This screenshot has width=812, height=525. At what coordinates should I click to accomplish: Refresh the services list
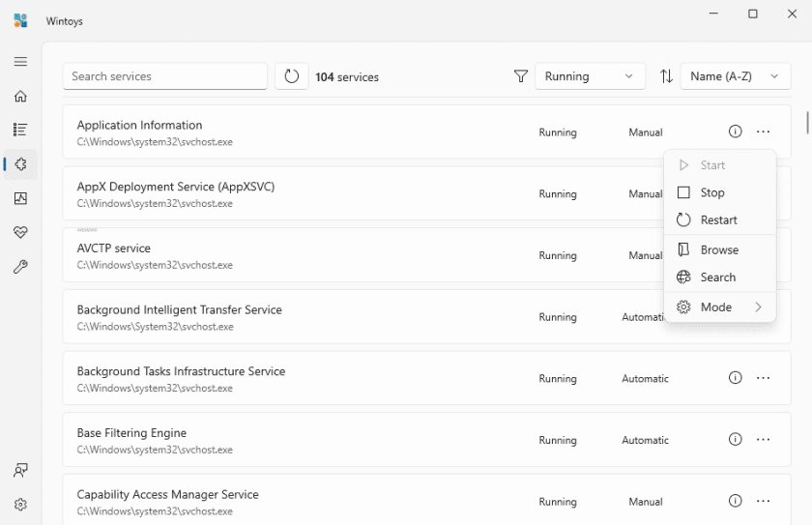(x=292, y=76)
